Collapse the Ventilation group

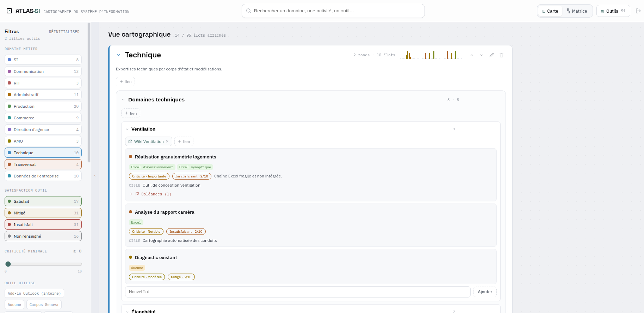pos(127,129)
